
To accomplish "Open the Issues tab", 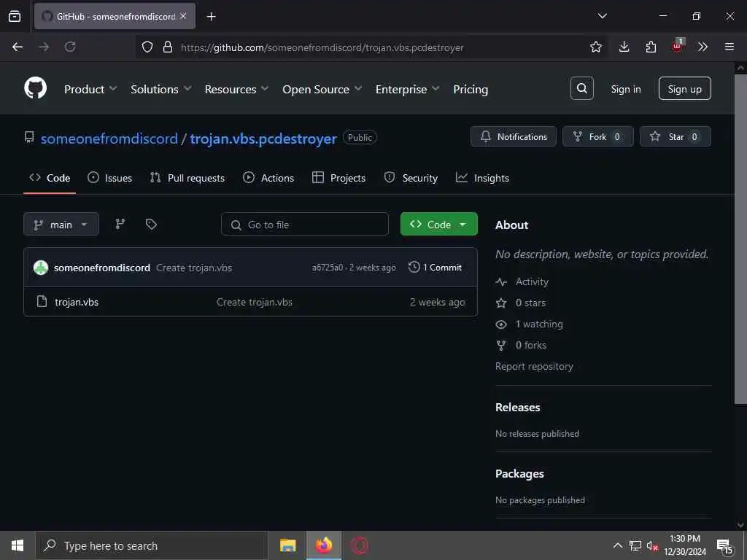I will 110,178.
